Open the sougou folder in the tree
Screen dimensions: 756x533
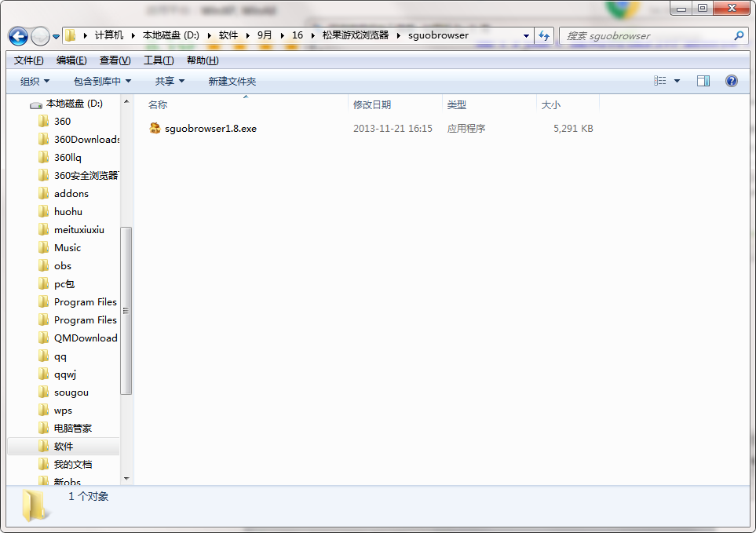click(x=71, y=392)
